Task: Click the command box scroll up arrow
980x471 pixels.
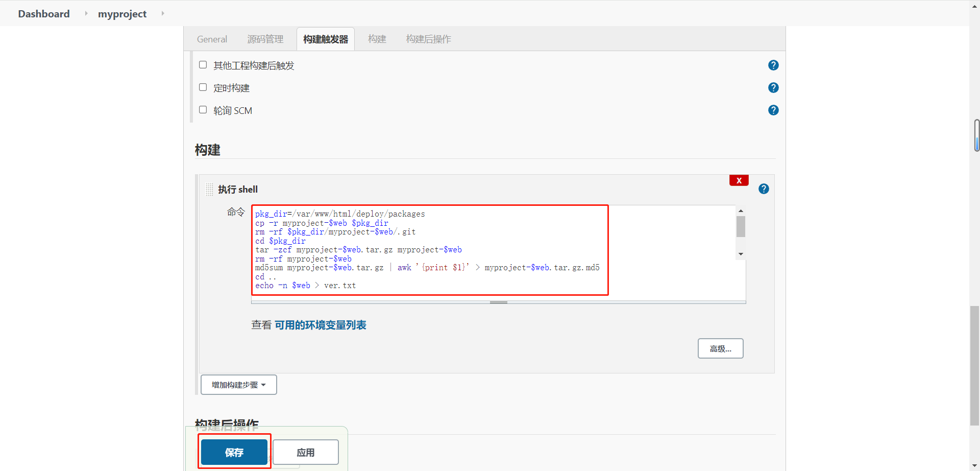Action: click(741, 210)
